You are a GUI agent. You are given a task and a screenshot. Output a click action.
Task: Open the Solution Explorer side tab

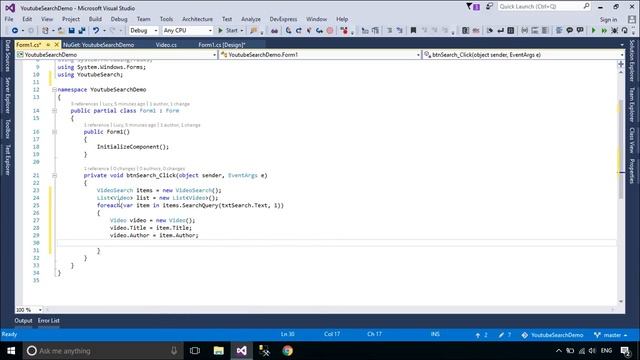(632, 60)
